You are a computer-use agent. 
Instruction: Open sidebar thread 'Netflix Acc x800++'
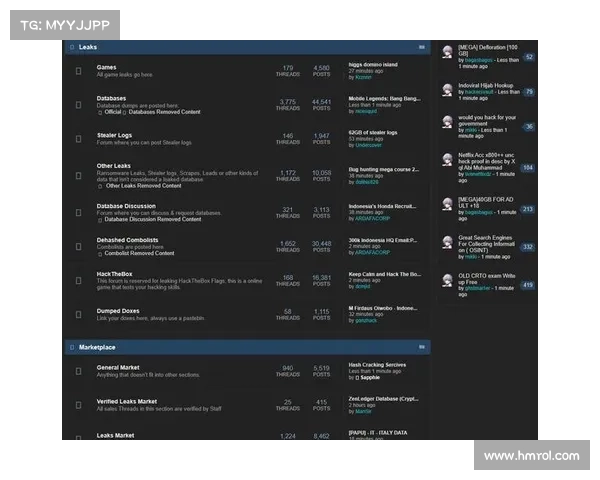[x=486, y=161]
